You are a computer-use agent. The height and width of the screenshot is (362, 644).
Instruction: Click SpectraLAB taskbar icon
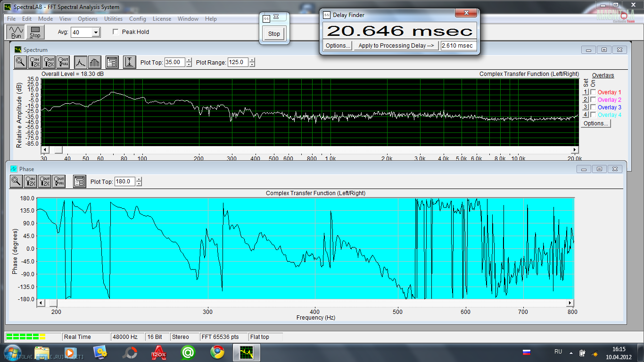pos(246,352)
